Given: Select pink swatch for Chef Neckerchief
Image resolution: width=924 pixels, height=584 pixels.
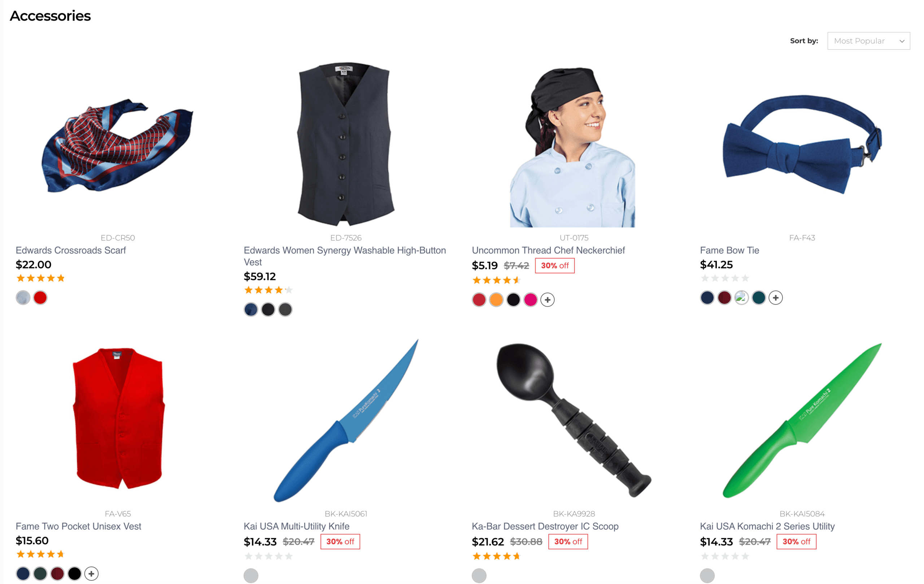Looking at the screenshot, I should pyautogui.click(x=530, y=299).
